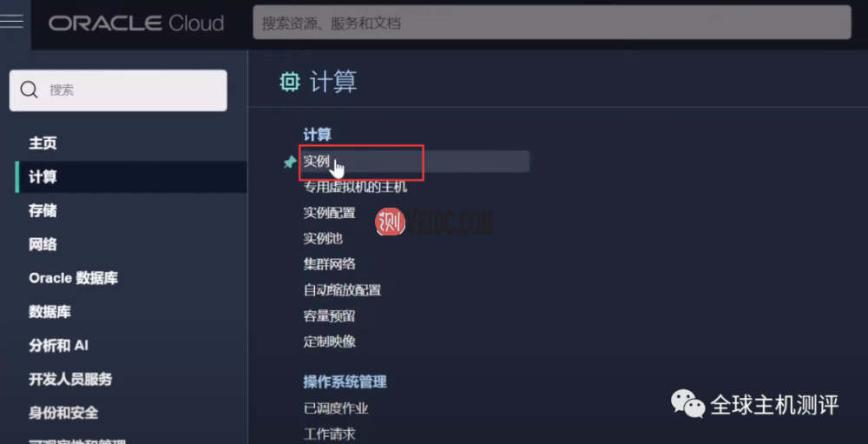Open the 集群网络 link
This screenshot has height=444, width=868.
tap(329, 264)
